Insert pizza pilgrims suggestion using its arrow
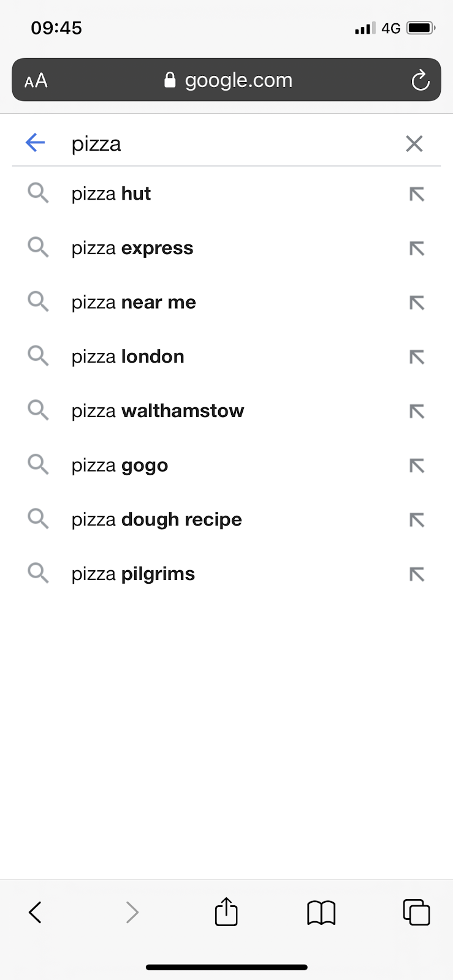Screen dimensions: 453x980 [x=417, y=575]
